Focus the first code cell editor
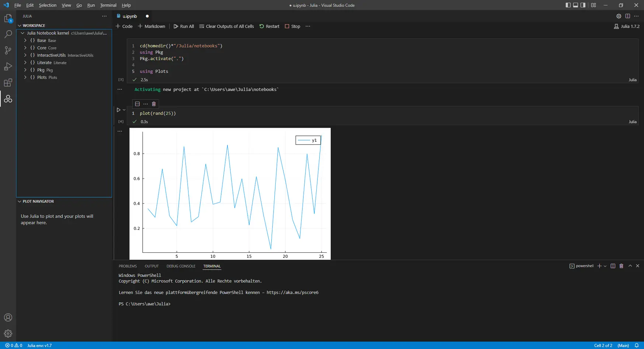This screenshot has width=644, height=349. 383,58
